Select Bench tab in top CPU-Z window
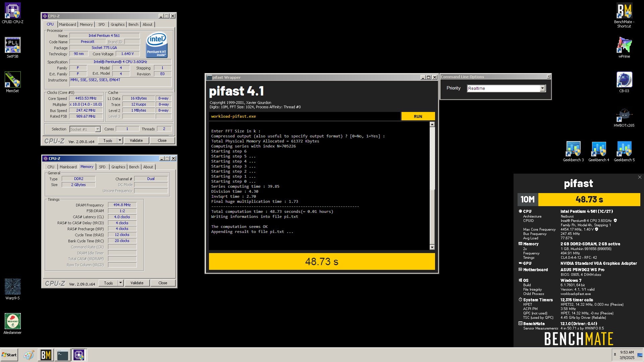Screen dimensions: 644x362 [133, 24]
